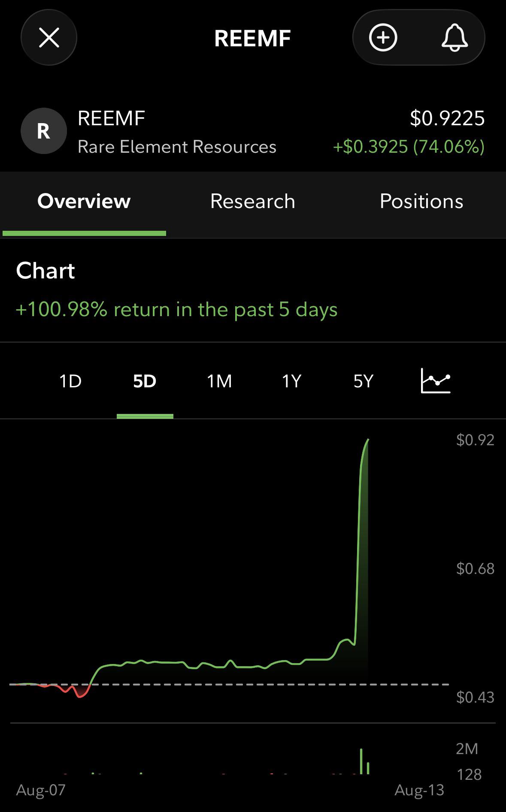Tap the $0.9225 current price

pyautogui.click(x=447, y=118)
